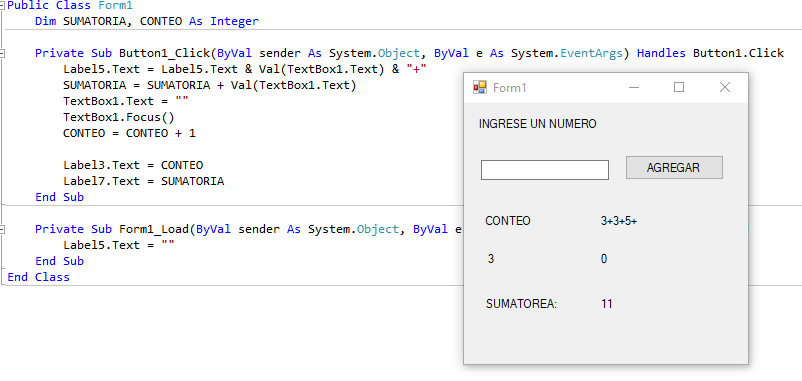Image resolution: width=802 pixels, height=381 pixels.
Task: Click the Label7.Text = SUMATORIA line
Action: pyautogui.click(x=144, y=181)
